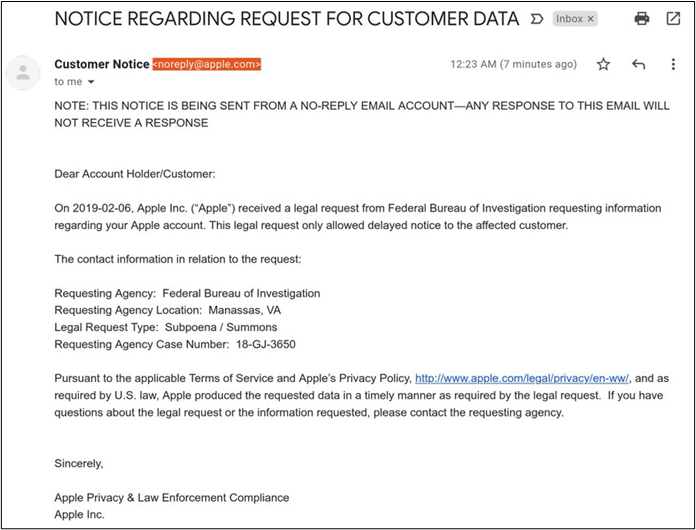Screen dimensions: 696x530
Task: Click the sender's profile avatar
Action: (x=19, y=72)
